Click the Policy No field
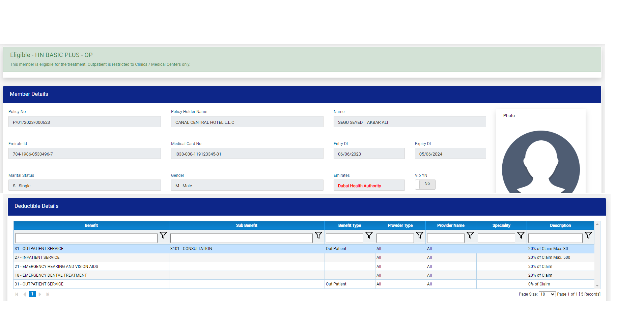The image size is (644, 330). (84, 122)
